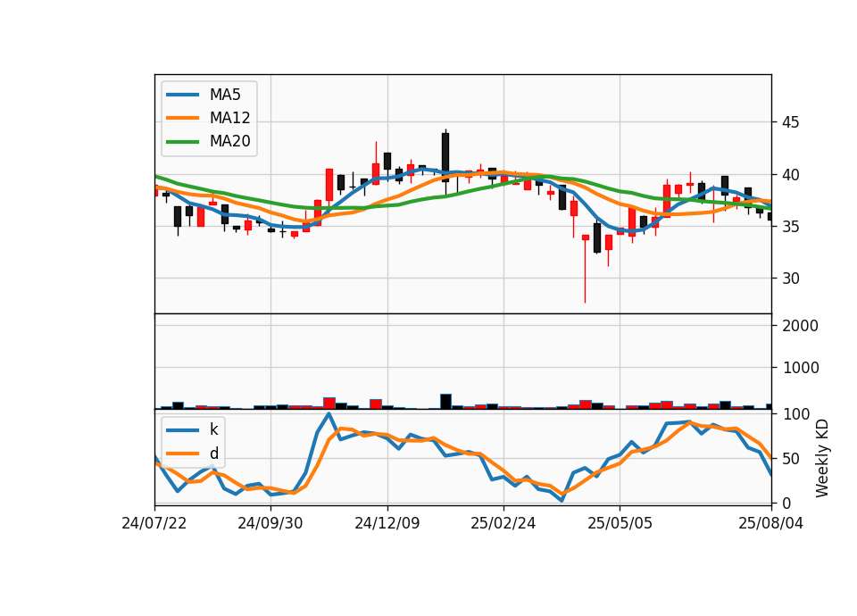This screenshot has height=616, width=857.
Task: Click the 2000 volume axis label
Action: [800, 326]
